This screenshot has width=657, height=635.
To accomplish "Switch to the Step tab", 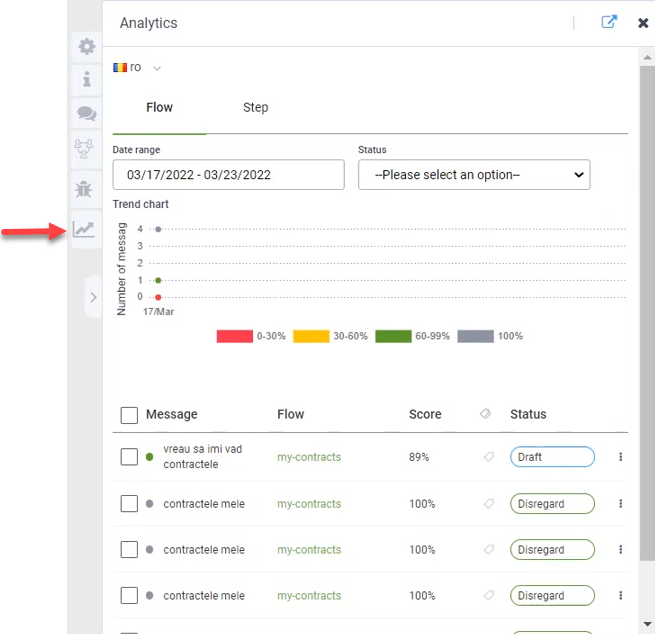I will (x=255, y=107).
